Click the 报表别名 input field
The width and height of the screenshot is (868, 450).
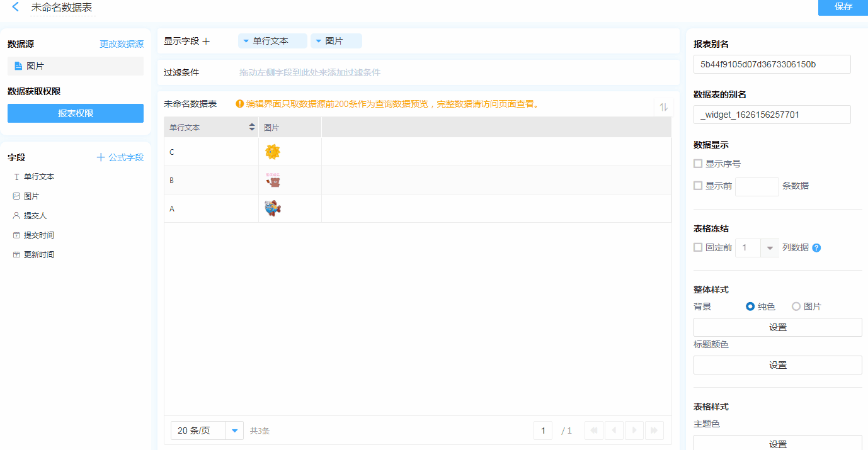point(772,64)
